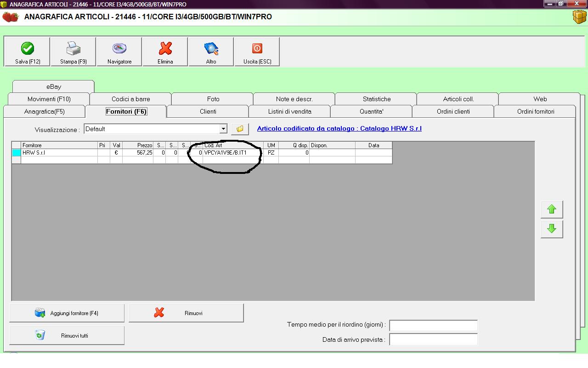Click the price cell 567,25
This screenshot has height=368, width=588.
138,153
